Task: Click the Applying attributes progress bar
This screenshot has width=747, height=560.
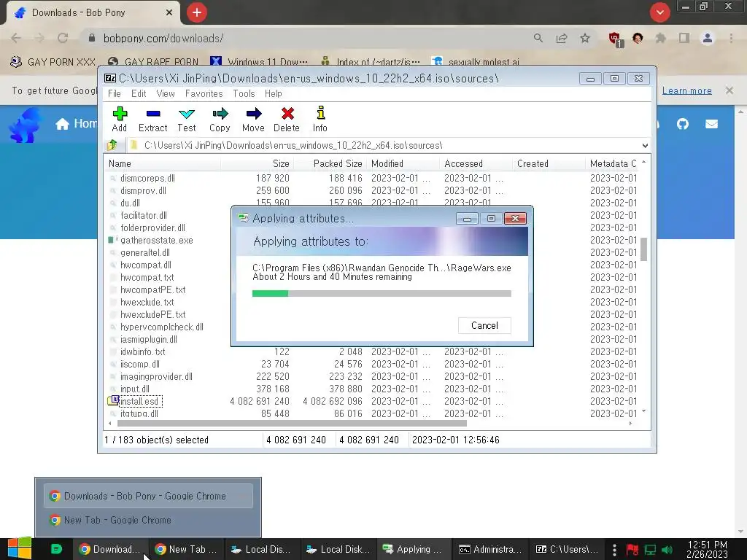Action: pyautogui.click(x=382, y=293)
